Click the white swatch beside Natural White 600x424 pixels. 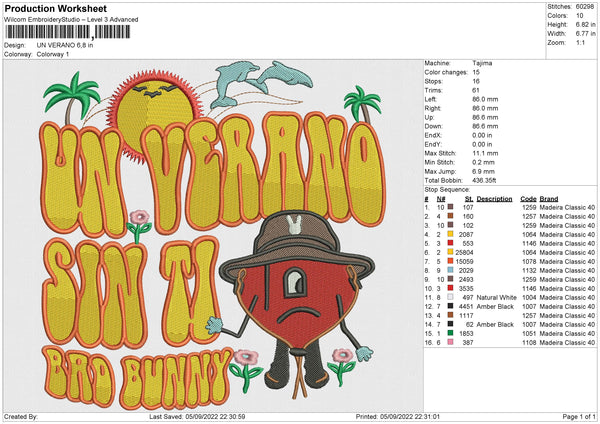(x=450, y=297)
